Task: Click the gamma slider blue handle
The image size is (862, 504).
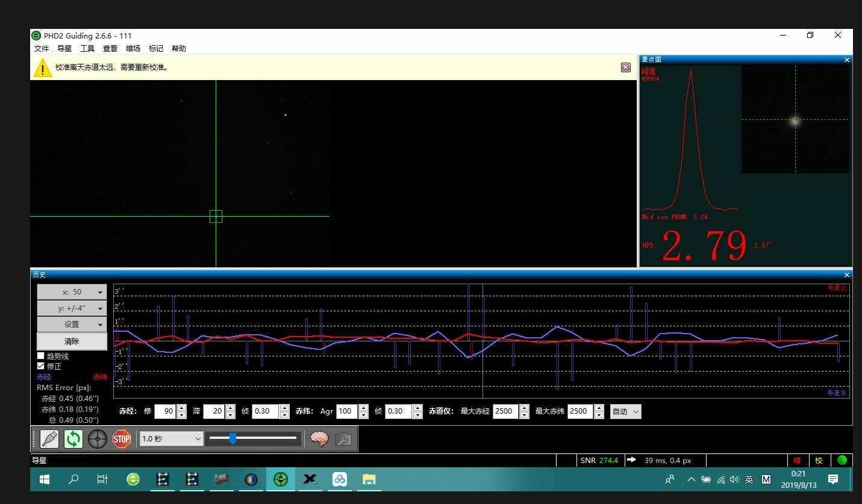Action: [x=233, y=439]
